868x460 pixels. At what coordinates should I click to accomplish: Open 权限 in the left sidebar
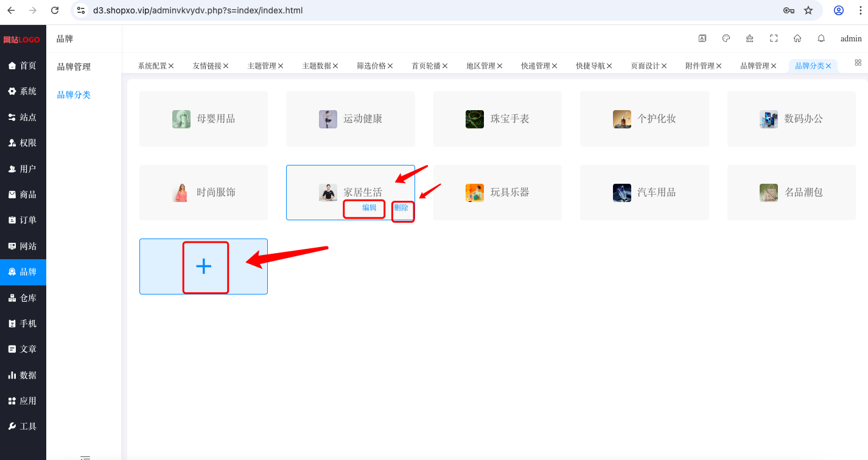click(23, 143)
